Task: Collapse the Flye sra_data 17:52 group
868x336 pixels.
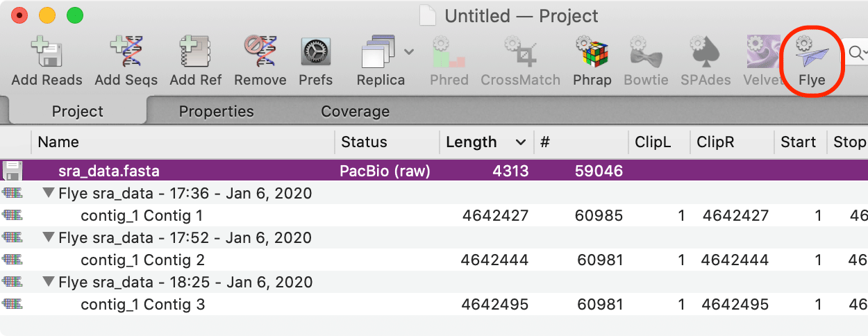Action: click(x=49, y=237)
